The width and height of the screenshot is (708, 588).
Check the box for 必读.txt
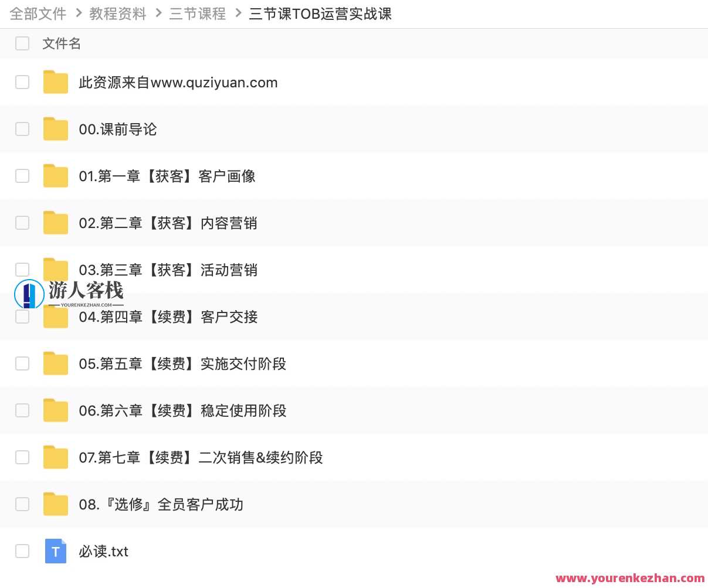coord(22,551)
